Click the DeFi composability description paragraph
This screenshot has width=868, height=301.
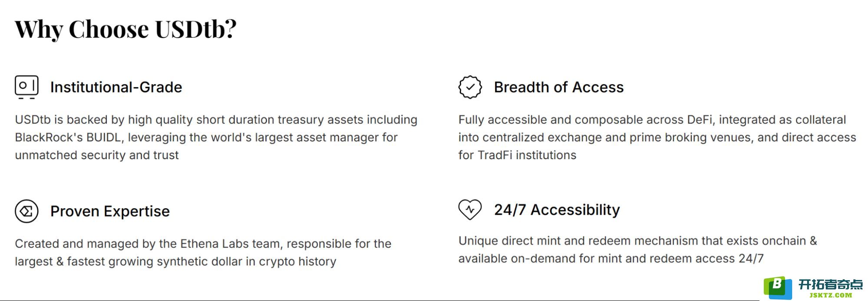tap(657, 137)
